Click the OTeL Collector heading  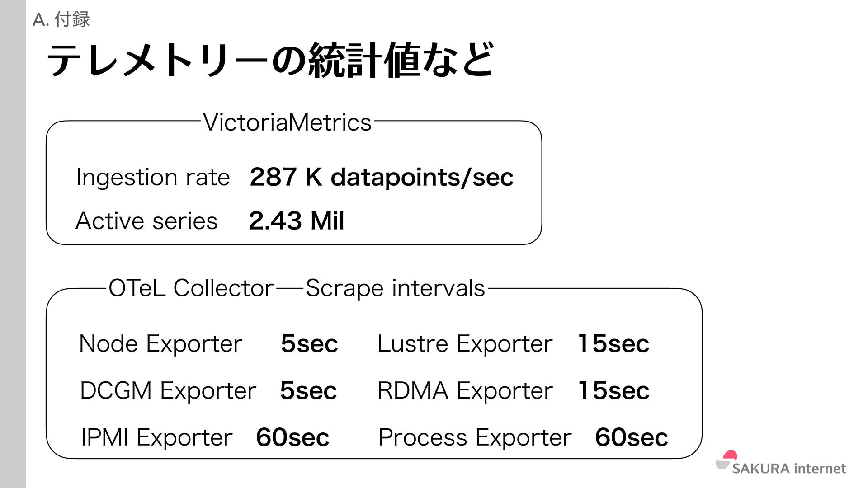tap(191, 288)
